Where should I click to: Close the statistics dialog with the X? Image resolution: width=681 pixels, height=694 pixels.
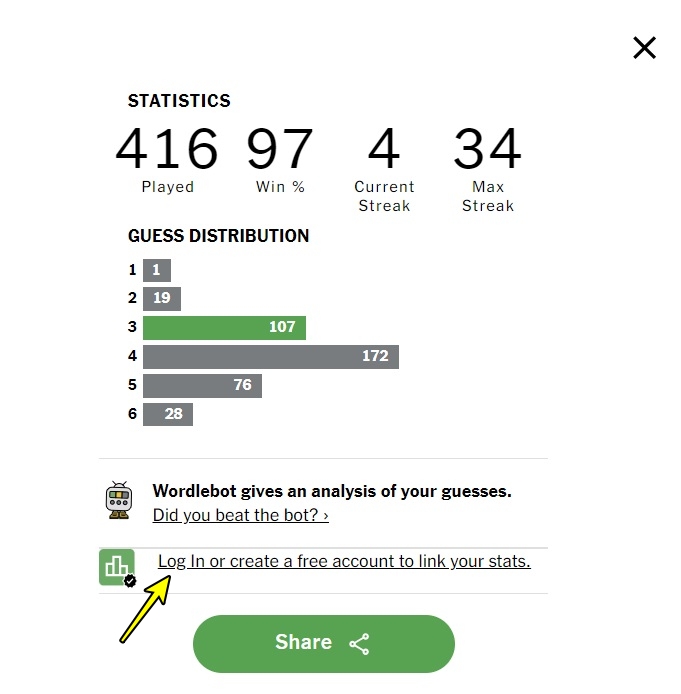(x=644, y=47)
